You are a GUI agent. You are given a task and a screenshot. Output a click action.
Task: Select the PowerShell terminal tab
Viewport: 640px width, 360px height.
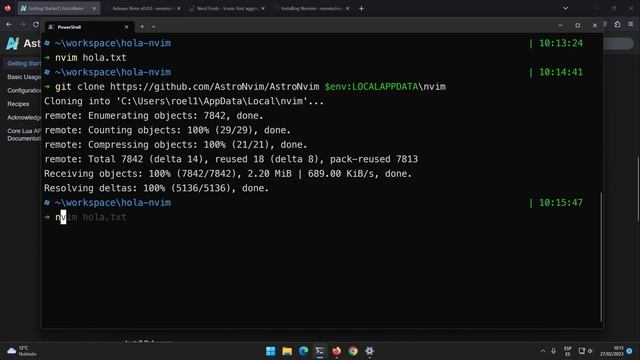(x=89, y=27)
